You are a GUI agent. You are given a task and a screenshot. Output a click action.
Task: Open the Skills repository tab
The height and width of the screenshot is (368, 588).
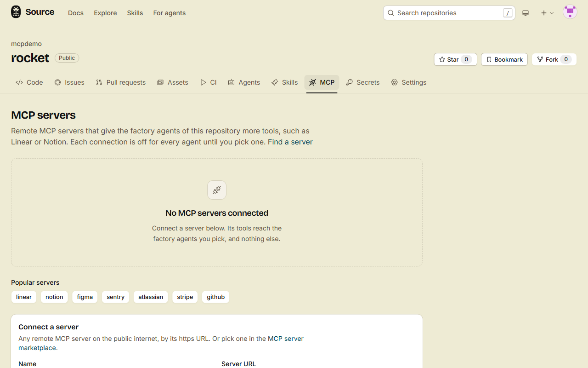[x=284, y=82]
